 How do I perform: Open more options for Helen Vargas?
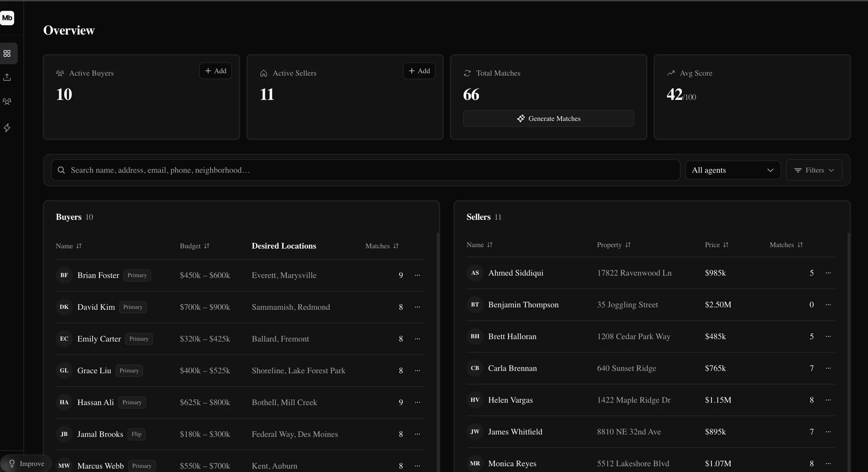[828, 400]
